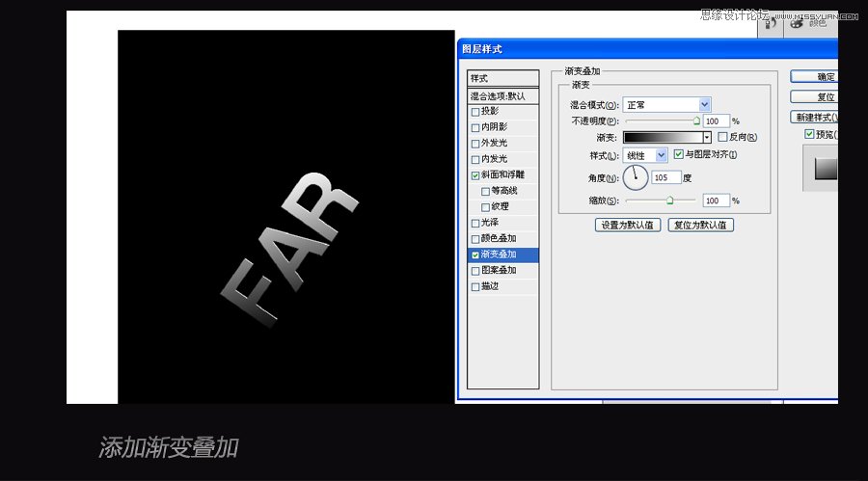Uncheck the 斜面和浮雕 bevel checkbox
The image size is (868, 481).
pos(475,175)
